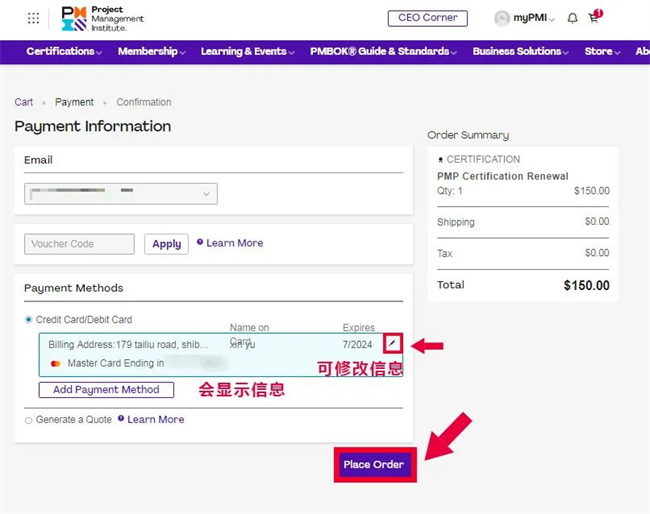Click info icon beside voucher Learn More

200,242
